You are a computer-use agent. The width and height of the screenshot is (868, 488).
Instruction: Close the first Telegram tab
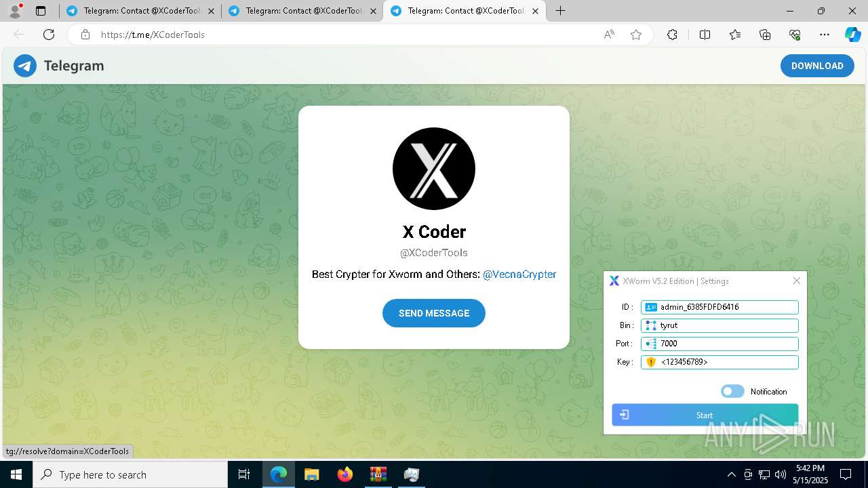pos(211,11)
